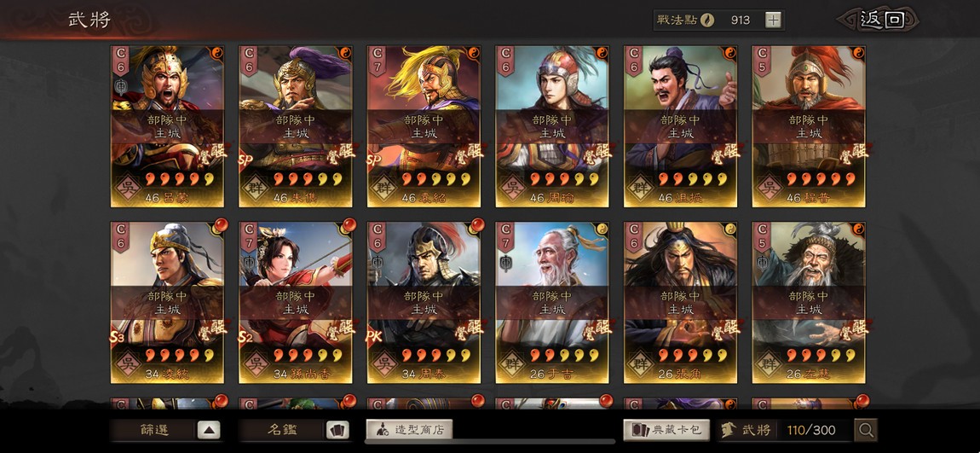Click the magnifier search icon
Viewport: 980px width, 453px height.
[866, 430]
